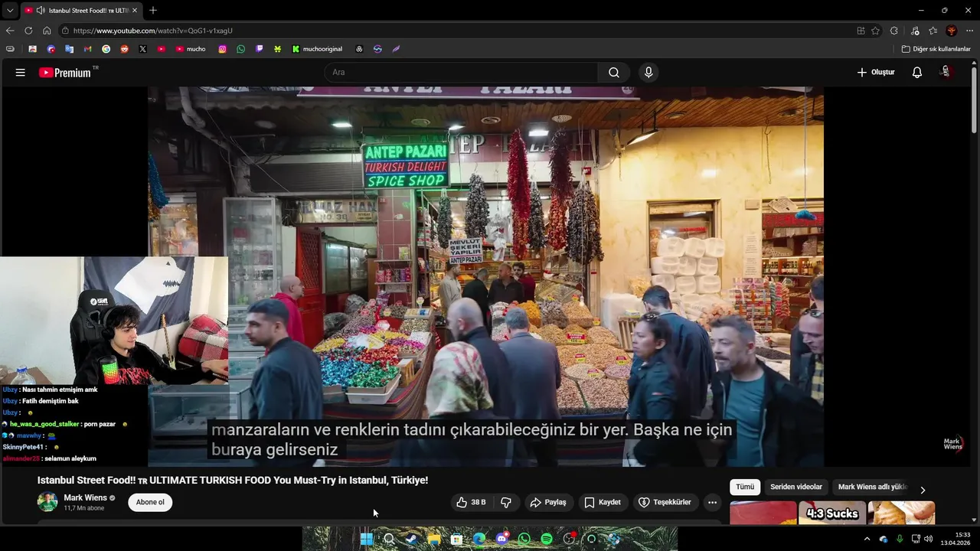The image size is (980, 551).
Task: Click Mark Wiens watermark on video
Action: (953, 444)
